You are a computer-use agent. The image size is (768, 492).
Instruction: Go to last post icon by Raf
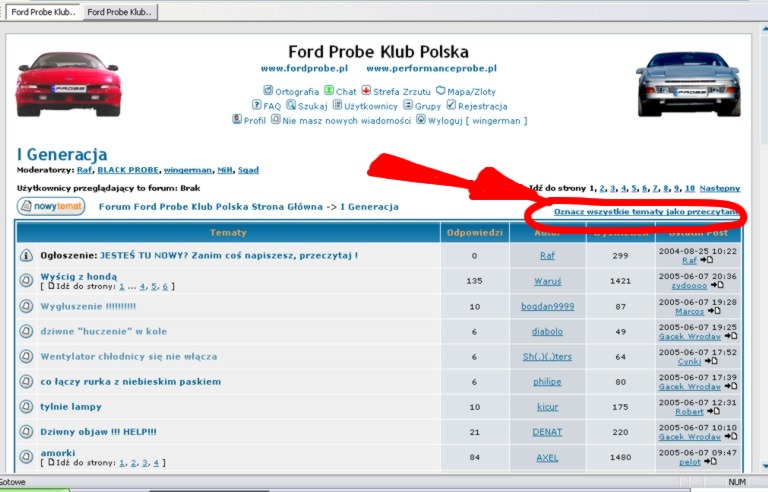coord(706,260)
